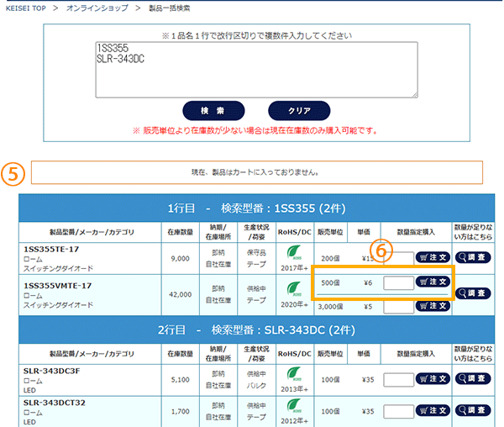
Task: Click the バルク packaging cell
Action: pyautogui.click(x=256, y=386)
